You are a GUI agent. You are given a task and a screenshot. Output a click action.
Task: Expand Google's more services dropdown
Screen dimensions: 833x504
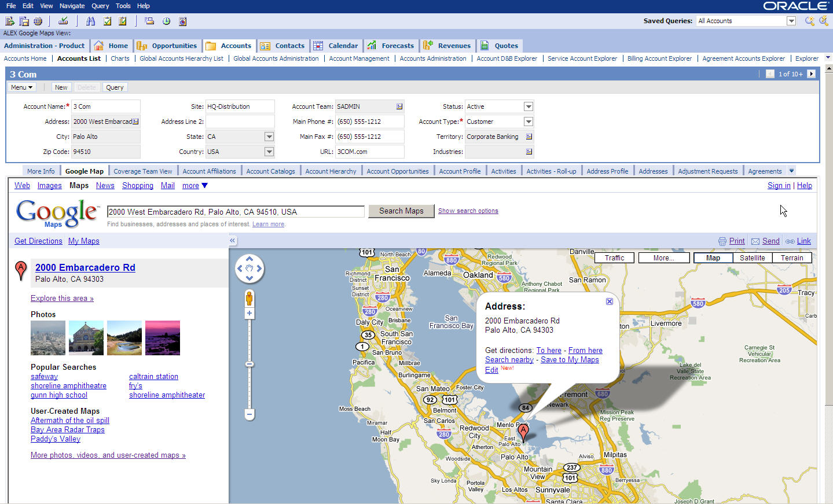(195, 186)
